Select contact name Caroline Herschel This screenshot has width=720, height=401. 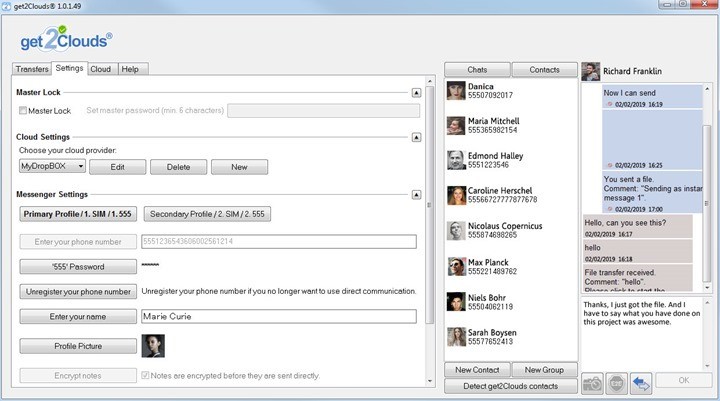[500, 191]
